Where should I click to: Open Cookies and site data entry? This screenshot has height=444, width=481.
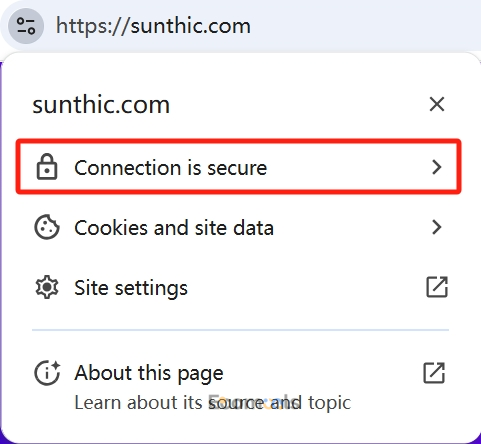[x=239, y=227]
